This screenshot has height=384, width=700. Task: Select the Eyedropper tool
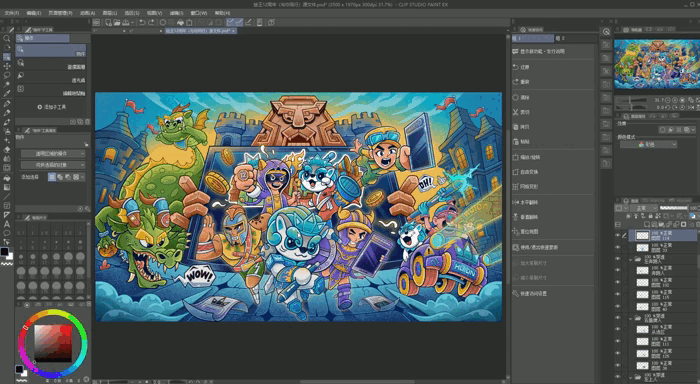pos(7,94)
